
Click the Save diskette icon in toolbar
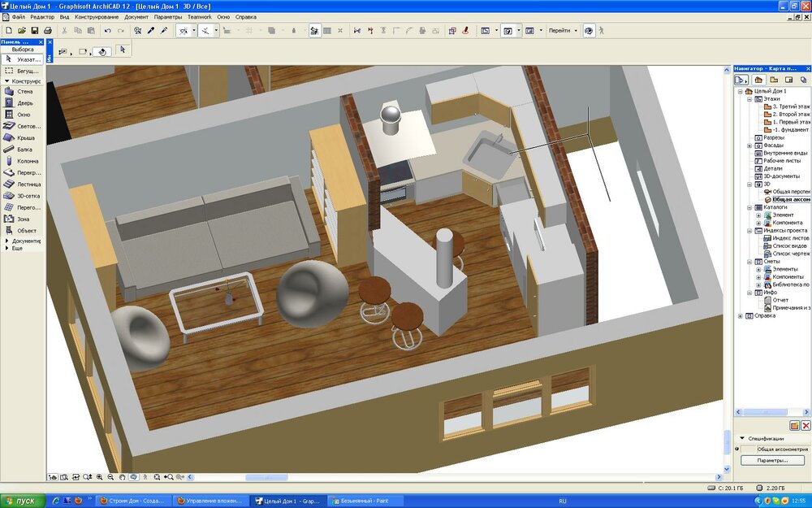34,31
